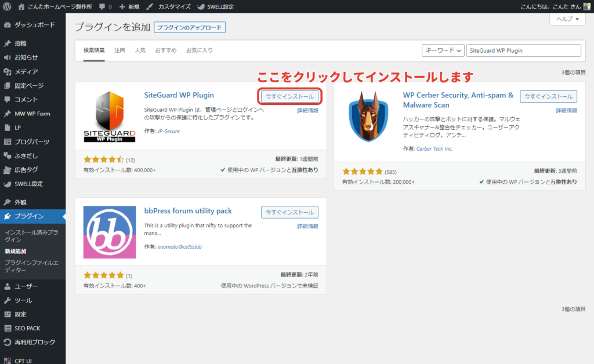Click the star rating of SiteGuard WP Plugin

point(103,159)
